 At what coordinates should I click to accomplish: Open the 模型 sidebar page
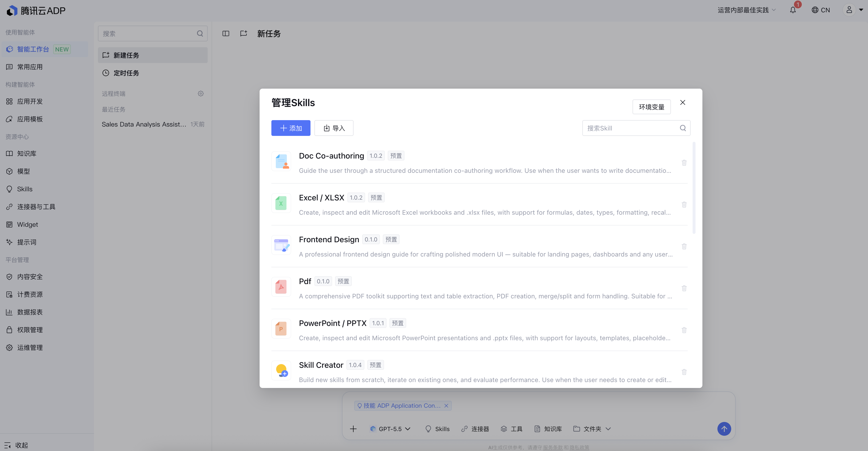point(45,171)
